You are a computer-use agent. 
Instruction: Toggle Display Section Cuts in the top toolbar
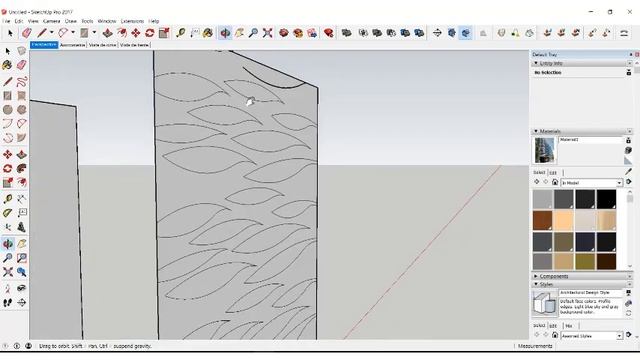pyautogui.click(x=465, y=33)
